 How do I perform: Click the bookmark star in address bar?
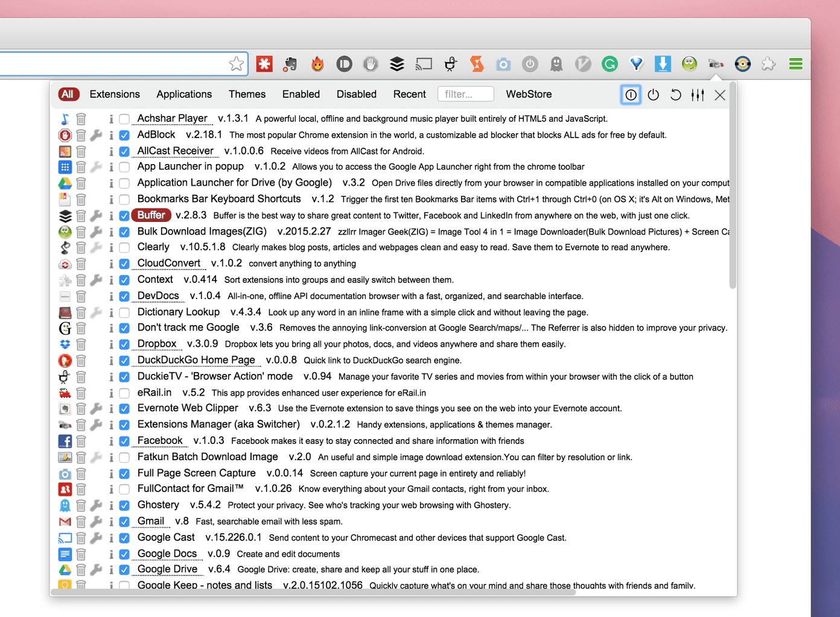coord(237,64)
